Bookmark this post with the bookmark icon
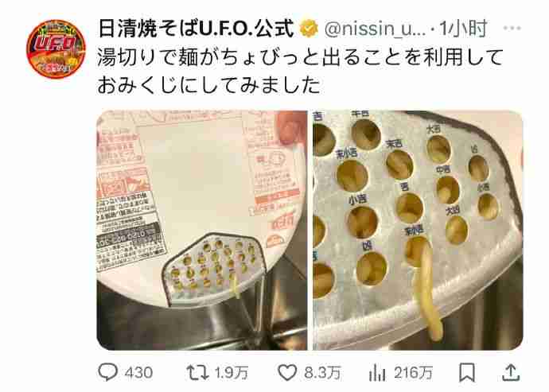 coord(467,372)
